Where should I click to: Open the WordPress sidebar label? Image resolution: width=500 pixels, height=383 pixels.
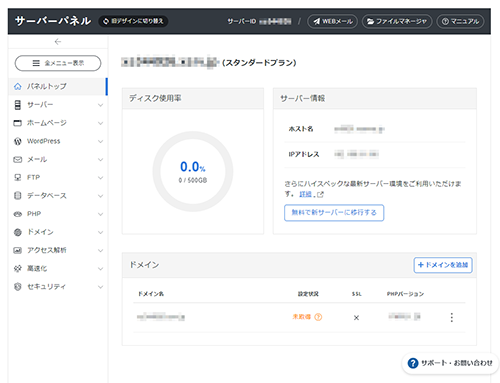pos(44,141)
